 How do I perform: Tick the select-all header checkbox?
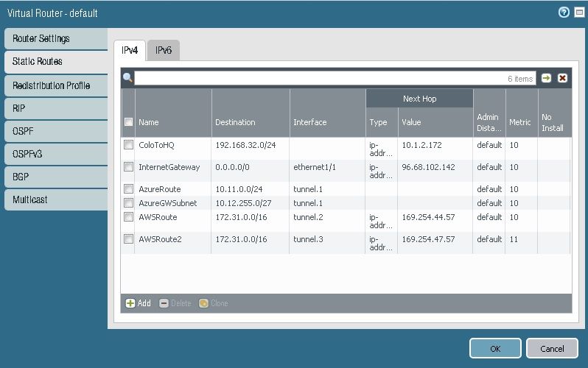coord(128,121)
